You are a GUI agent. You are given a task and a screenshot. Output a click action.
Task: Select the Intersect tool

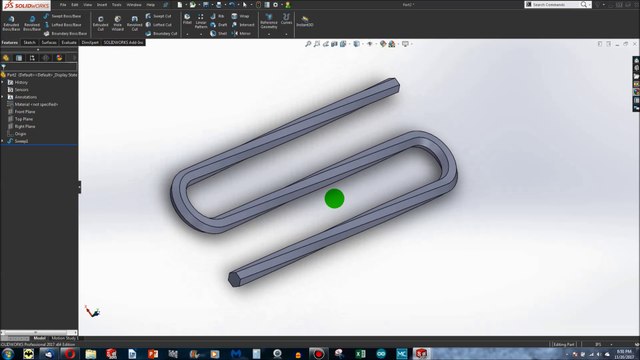click(243, 25)
